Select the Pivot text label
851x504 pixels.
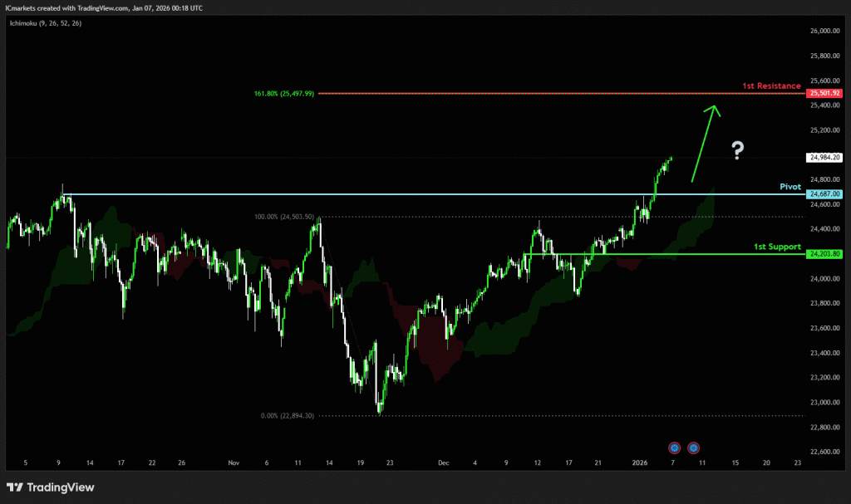pyautogui.click(x=790, y=187)
